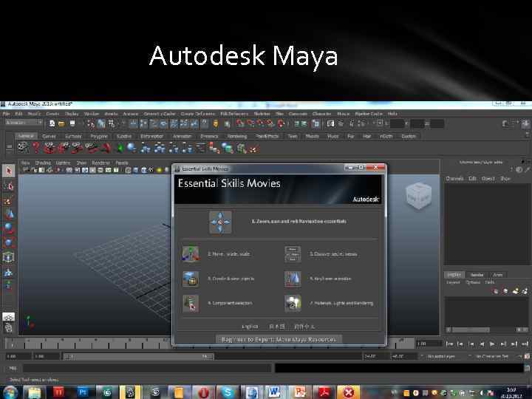Go to end of playback range

(525, 344)
